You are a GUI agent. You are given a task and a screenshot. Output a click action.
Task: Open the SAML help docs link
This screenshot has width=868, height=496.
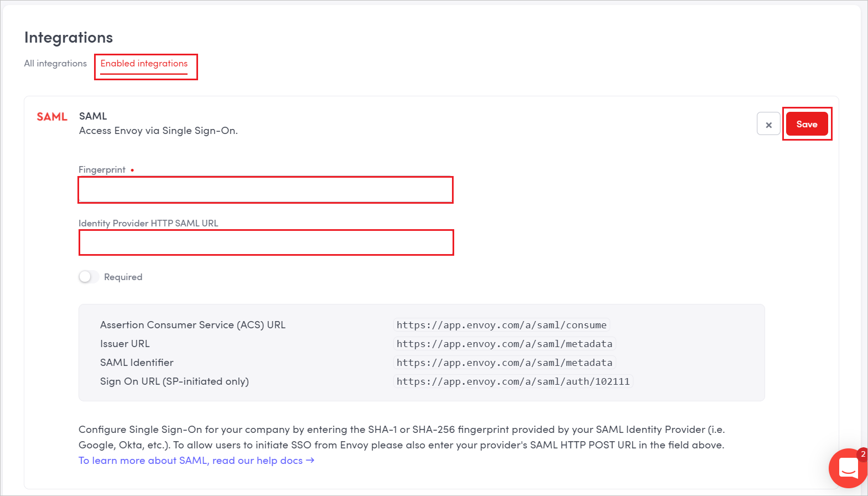click(x=196, y=461)
